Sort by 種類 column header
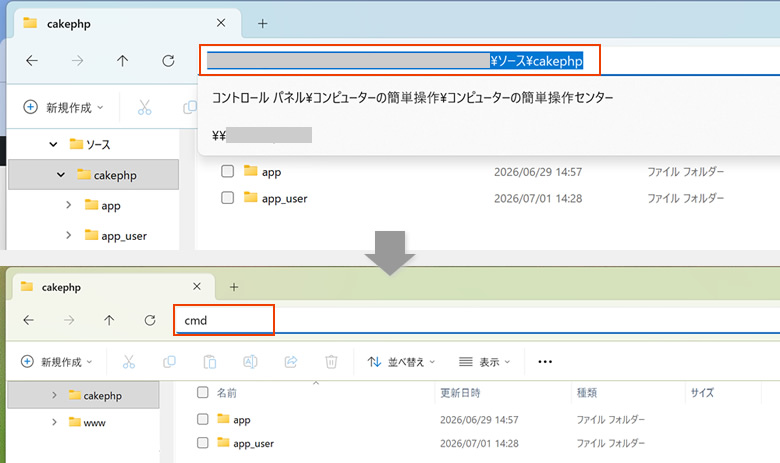Screen dimensions: 780x463 (x=586, y=393)
